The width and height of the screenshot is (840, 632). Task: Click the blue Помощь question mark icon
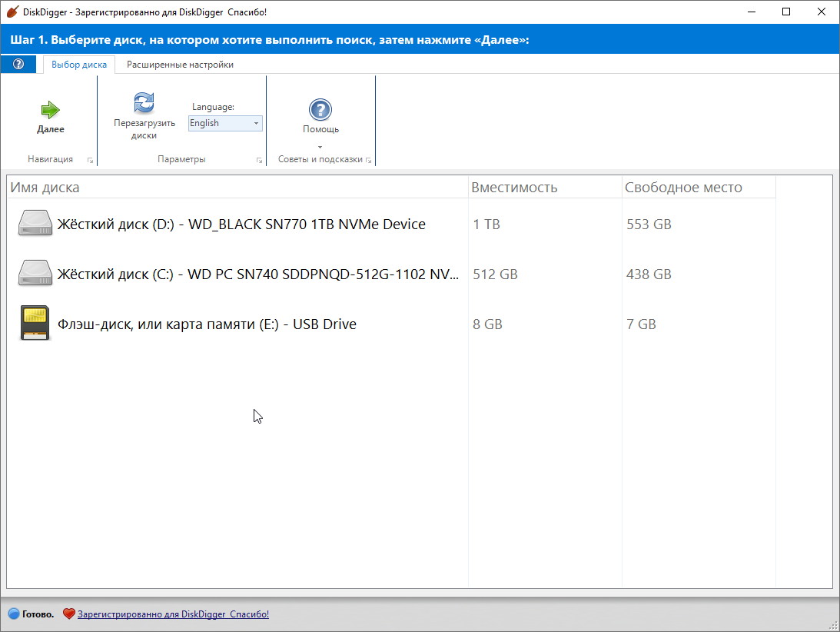click(x=320, y=110)
